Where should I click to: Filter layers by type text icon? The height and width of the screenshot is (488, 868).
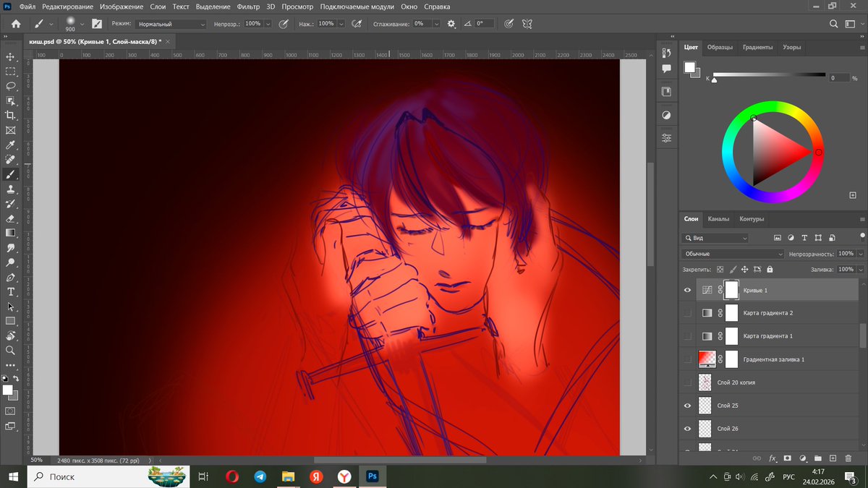[x=803, y=237]
